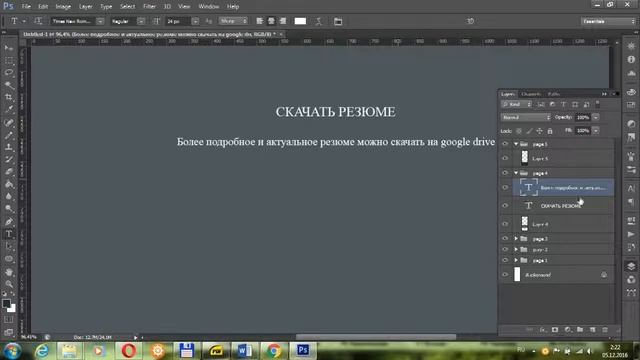640x360 pixels.
Task: Open Opera browser from taskbar
Action: point(129,351)
